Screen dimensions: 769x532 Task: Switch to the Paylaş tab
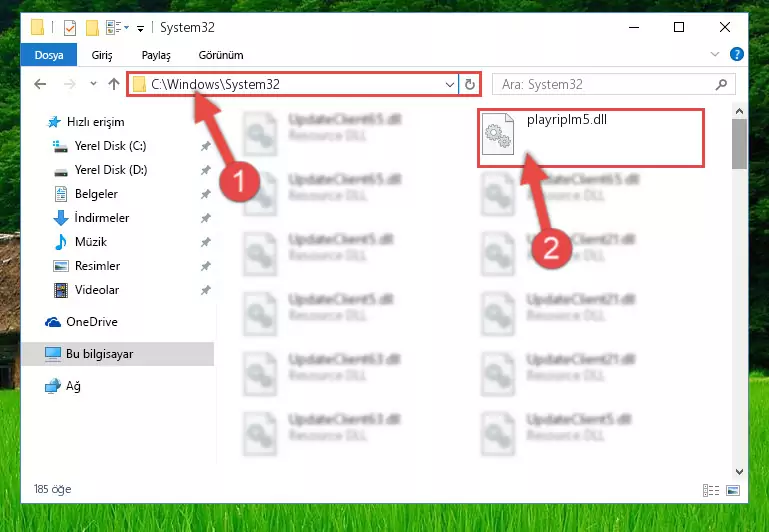(156, 55)
